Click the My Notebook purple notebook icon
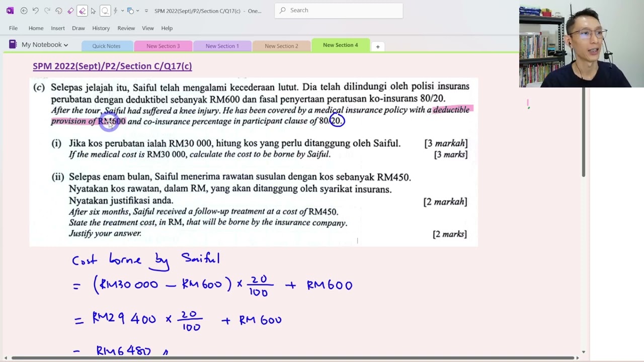Image resolution: width=644 pixels, height=362 pixels. click(x=13, y=45)
